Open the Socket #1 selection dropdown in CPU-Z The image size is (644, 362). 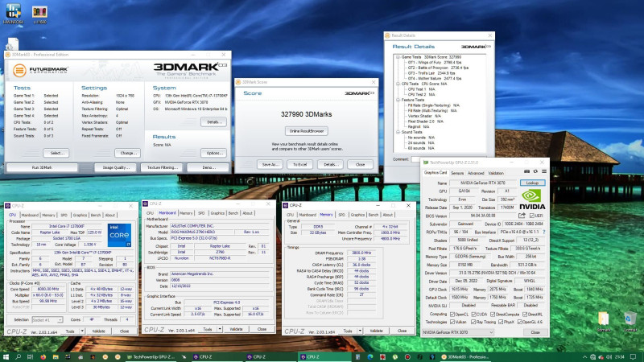pyautogui.click(x=47, y=319)
